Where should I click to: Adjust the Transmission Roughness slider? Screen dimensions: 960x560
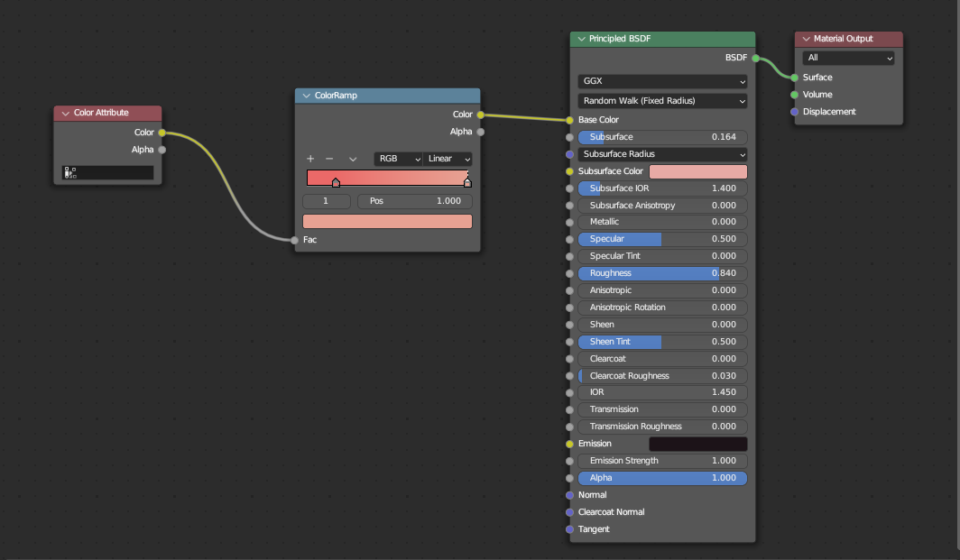pos(662,427)
